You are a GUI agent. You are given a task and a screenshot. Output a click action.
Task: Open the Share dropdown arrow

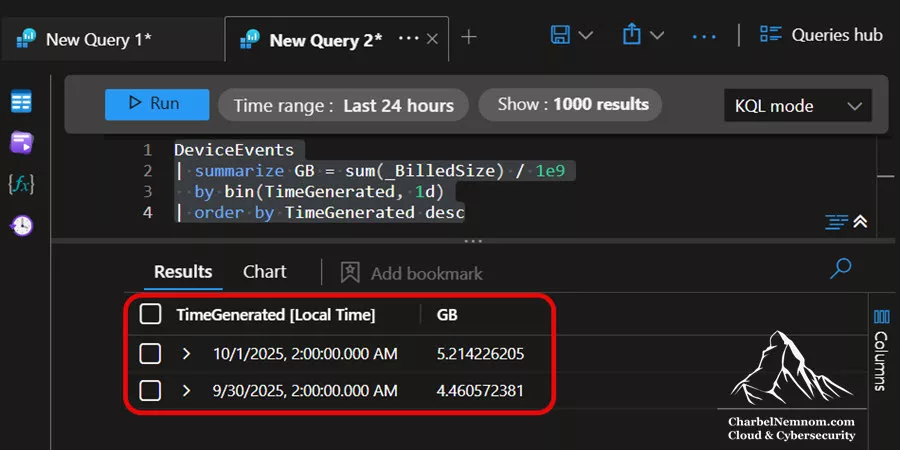pos(657,36)
